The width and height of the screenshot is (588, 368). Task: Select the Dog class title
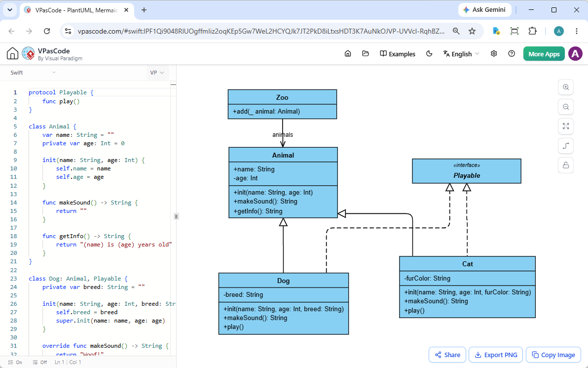click(x=284, y=281)
